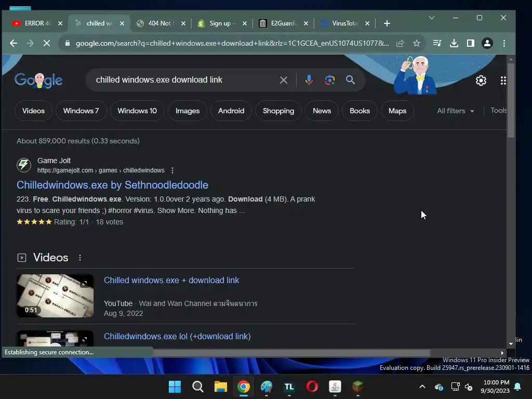Go back to the previous page
Image resolution: width=532 pixels, height=399 pixels.
(x=13, y=43)
